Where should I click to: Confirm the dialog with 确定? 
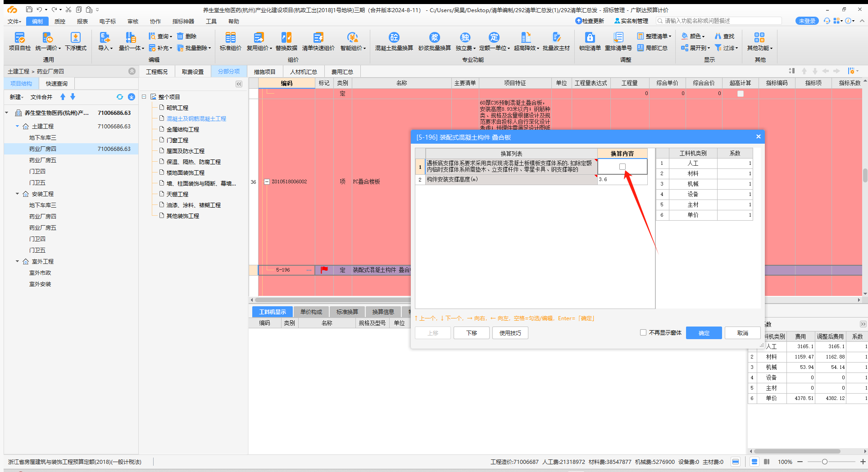[x=704, y=333]
